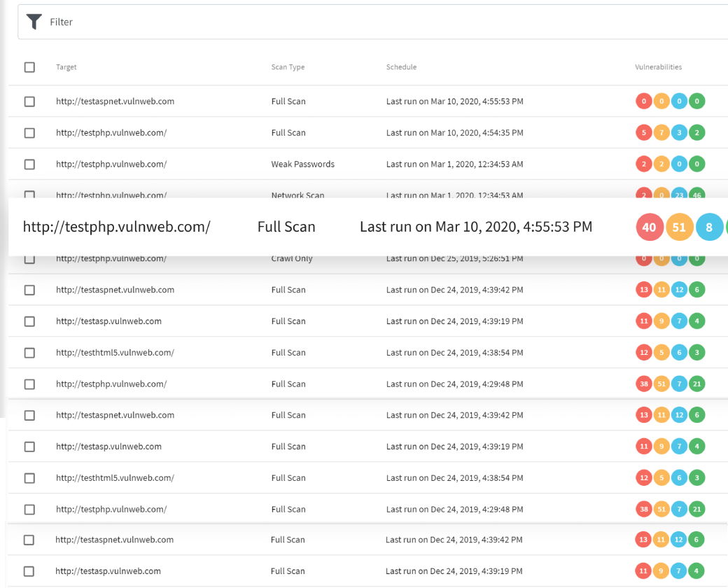Sort results by the Scan Type column header

point(288,66)
